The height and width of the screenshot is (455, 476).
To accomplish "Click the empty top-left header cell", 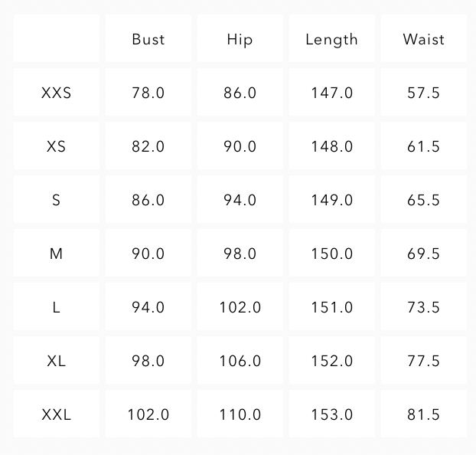I will click(57, 39).
